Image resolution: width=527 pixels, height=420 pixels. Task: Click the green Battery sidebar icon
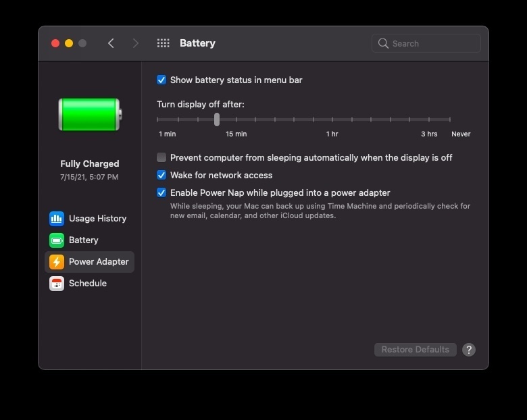tap(57, 240)
